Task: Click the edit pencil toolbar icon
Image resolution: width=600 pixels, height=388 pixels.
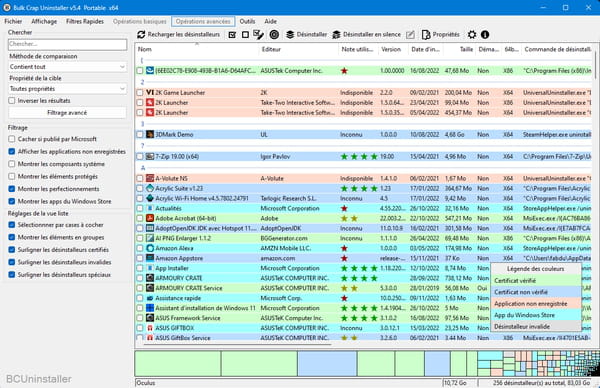Action: coord(410,35)
